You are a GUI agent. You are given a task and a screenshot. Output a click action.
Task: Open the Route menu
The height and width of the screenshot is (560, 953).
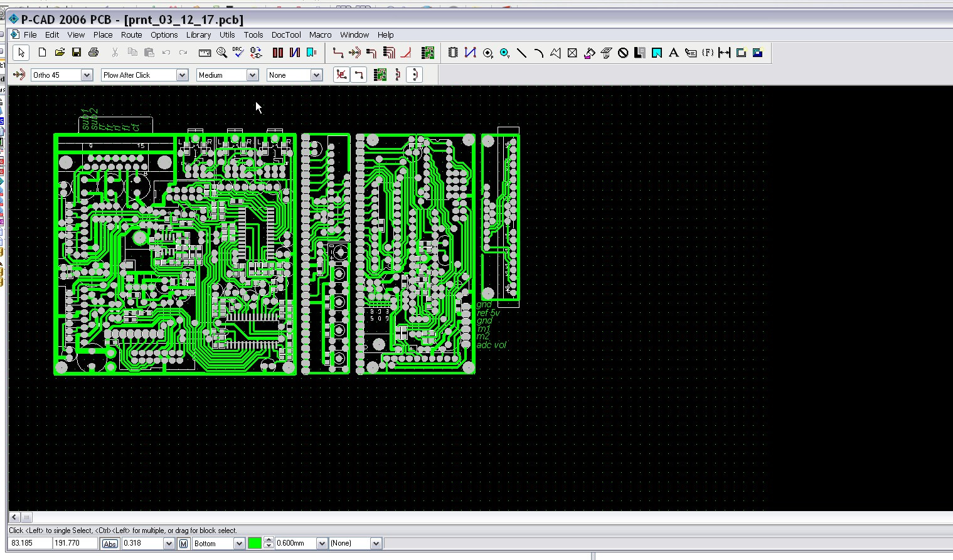click(x=131, y=35)
